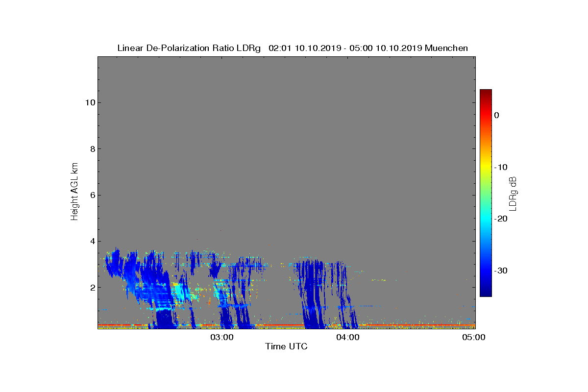Click the colorbar tick label '-30'
This screenshot has width=588, height=392.
pyautogui.click(x=501, y=270)
